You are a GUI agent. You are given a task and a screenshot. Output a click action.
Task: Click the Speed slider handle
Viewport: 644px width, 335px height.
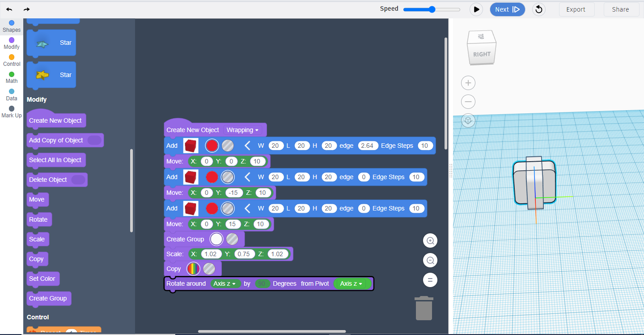pyautogui.click(x=432, y=9)
